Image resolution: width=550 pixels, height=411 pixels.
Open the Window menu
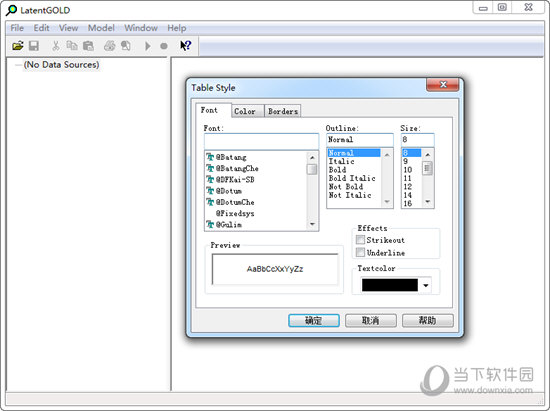[141, 28]
